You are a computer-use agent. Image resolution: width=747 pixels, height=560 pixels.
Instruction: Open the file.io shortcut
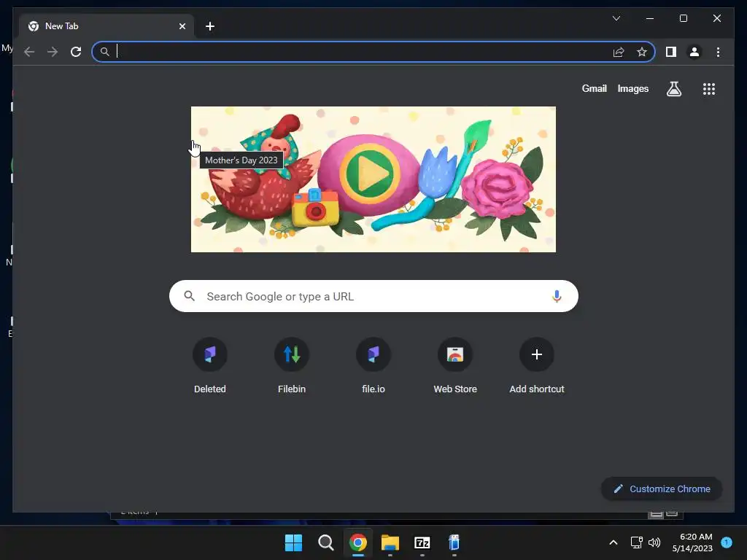coord(373,366)
